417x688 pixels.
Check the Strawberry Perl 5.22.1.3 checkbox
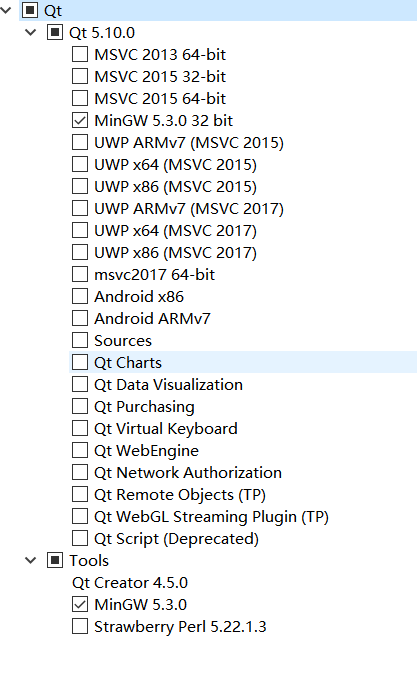pos(79,626)
